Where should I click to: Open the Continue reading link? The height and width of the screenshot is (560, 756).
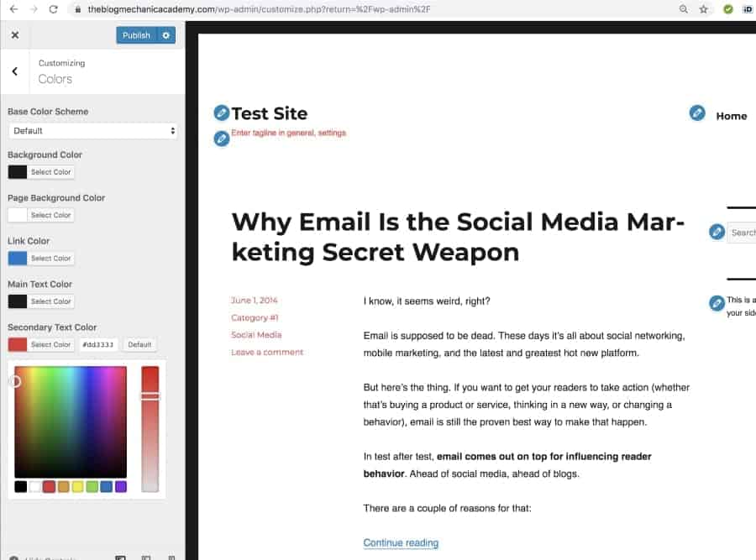(x=401, y=542)
